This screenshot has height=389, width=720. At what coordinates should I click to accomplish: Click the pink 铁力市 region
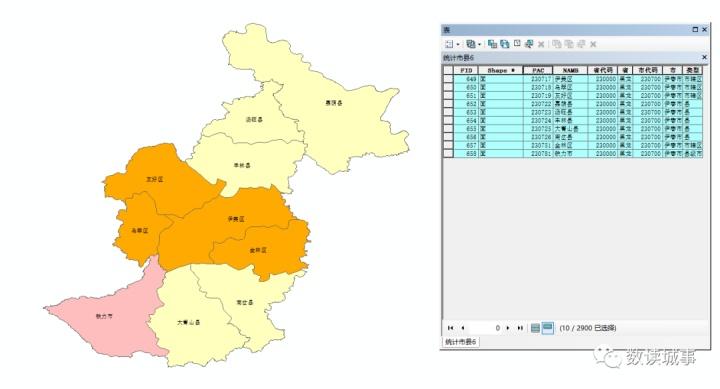tap(104, 316)
